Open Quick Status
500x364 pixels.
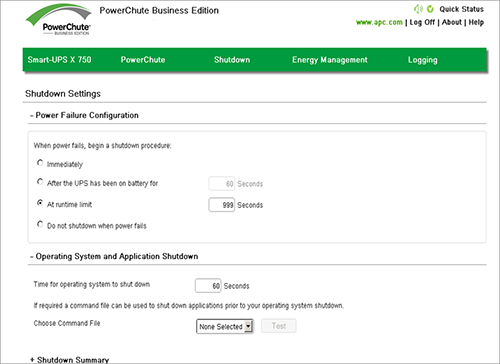[461, 9]
